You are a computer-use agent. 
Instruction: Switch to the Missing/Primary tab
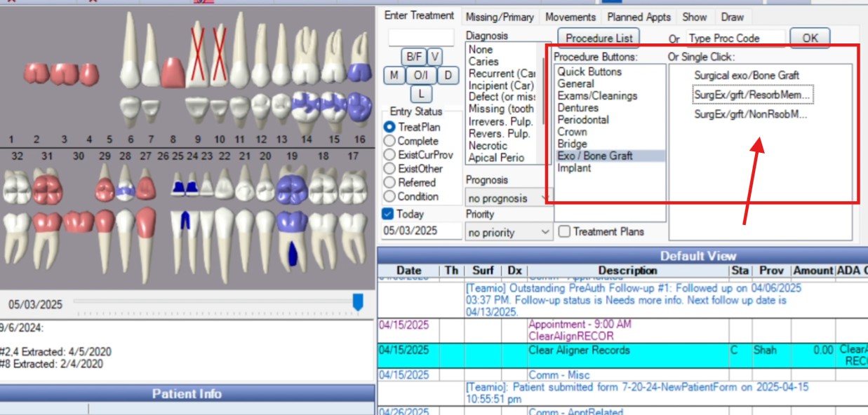pyautogui.click(x=500, y=17)
